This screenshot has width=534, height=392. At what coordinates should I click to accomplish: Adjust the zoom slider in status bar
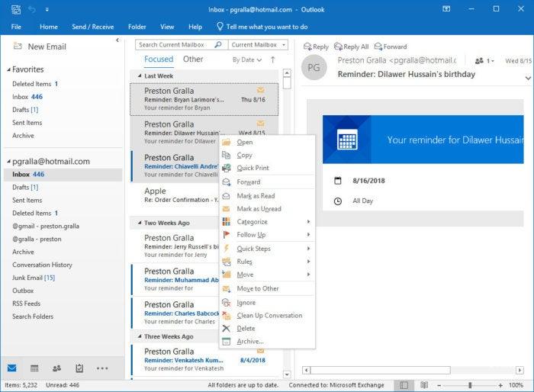pyautogui.click(x=470, y=385)
